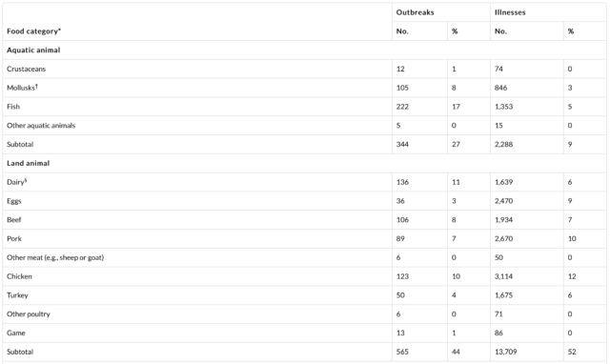Select the Chicken illnesses value 3,114
This screenshot has width=610, height=364.
pos(503,276)
